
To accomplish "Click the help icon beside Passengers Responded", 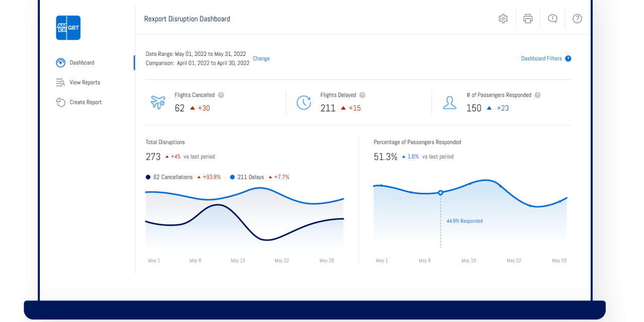I will [537, 95].
